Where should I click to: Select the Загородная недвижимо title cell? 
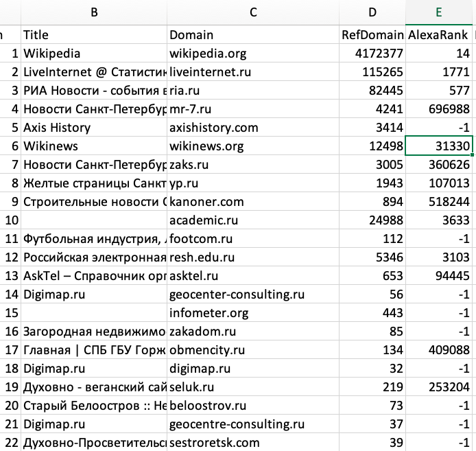(94, 332)
